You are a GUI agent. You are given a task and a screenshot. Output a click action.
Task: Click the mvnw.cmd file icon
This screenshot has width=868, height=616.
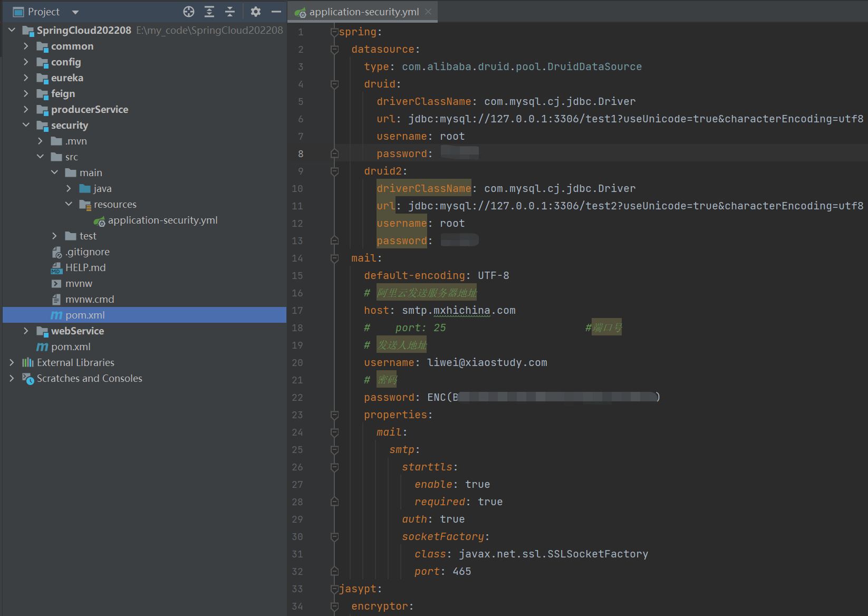[x=56, y=299]
